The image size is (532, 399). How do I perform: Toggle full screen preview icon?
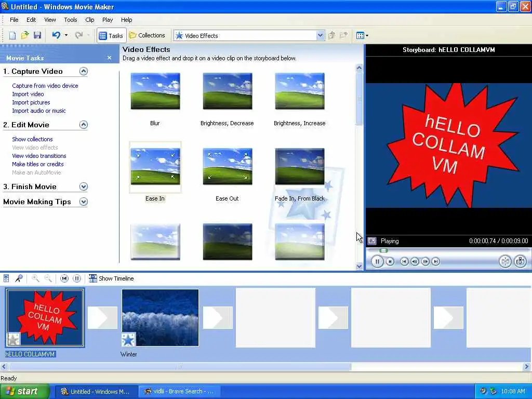click(372, 241)
